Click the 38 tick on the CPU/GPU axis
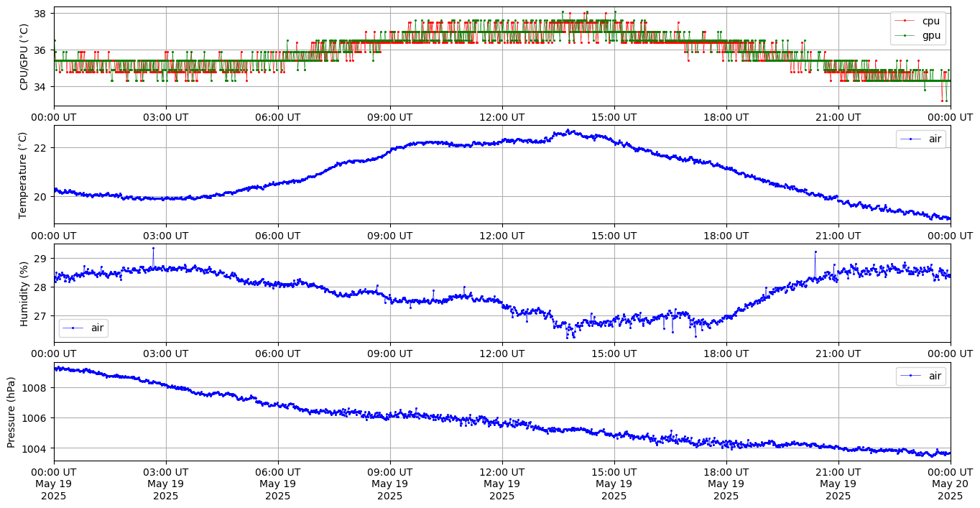The height and width of the screenshot is (508, 980). (40, 14)
